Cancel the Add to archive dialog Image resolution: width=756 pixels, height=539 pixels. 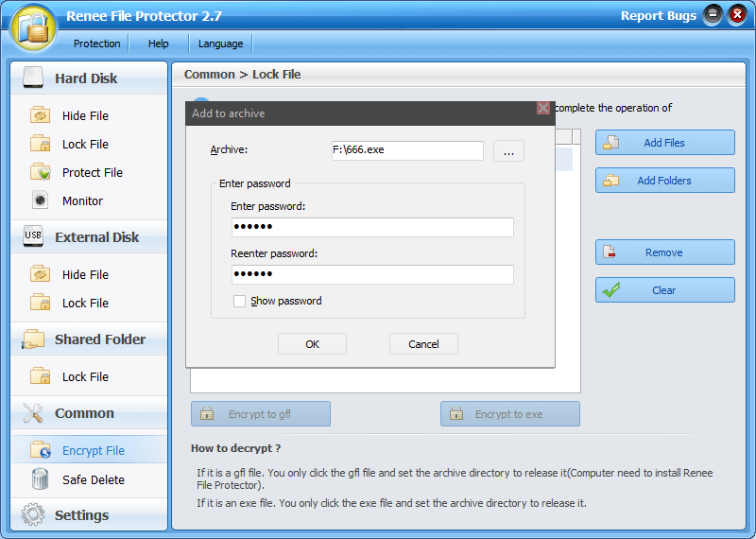point(423,344)
